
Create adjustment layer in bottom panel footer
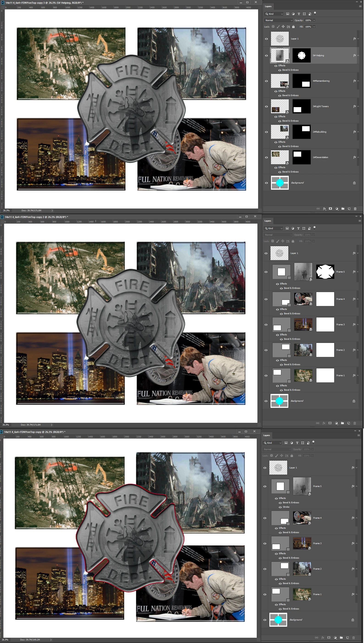pyautogui.click(x=335, y=638)
